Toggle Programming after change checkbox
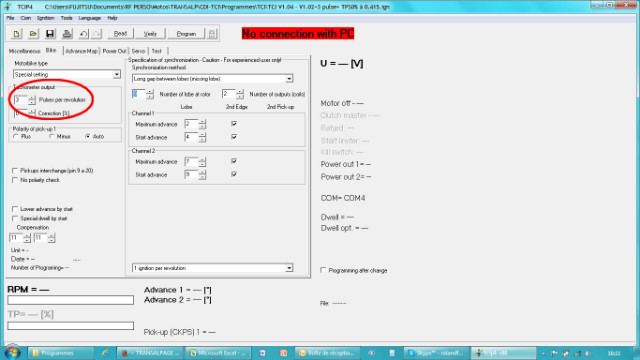 [323, 270]
